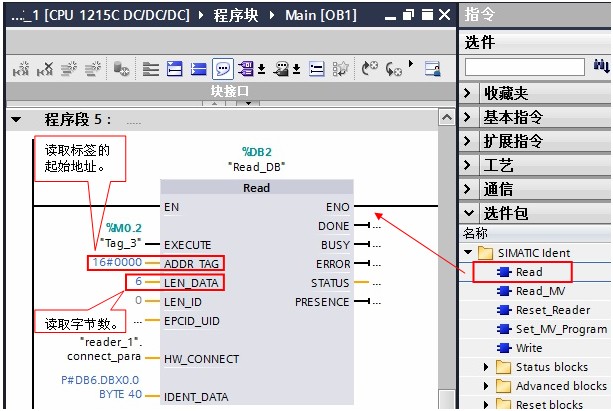This screenshot has height=411, width=613.
Task: Click the insert row toolbar icon
Action: (x=69, y=69)
